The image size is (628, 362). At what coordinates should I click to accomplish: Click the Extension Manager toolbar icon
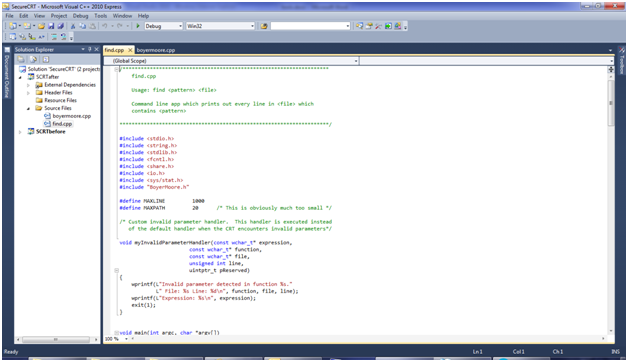click(398, 26)
